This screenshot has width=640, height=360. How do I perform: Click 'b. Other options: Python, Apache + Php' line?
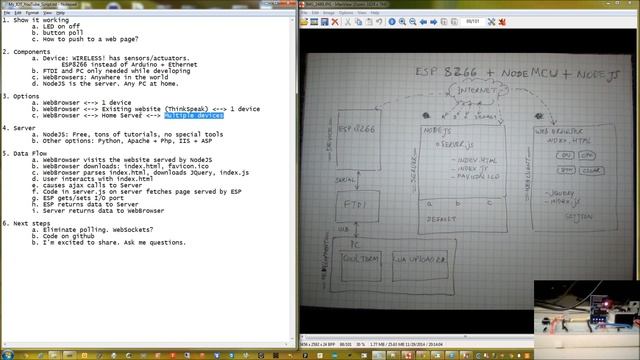click(x=122, y=141)
